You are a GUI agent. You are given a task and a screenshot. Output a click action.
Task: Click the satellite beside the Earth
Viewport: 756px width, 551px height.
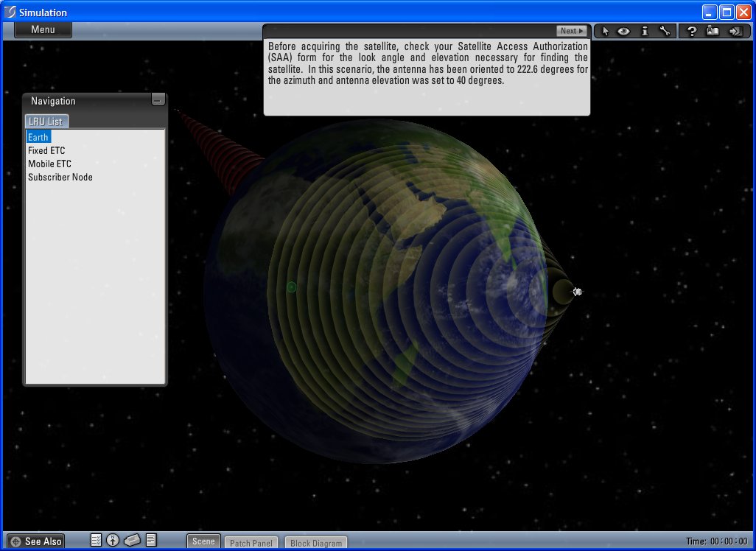click(578, 292)
